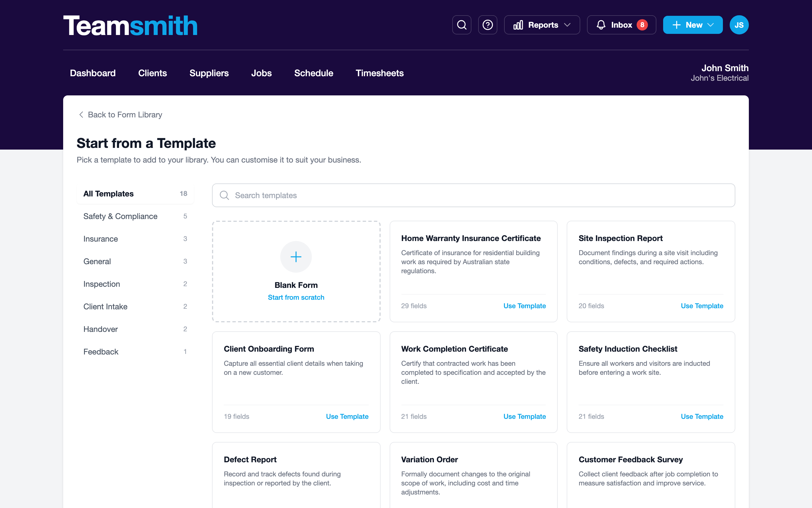
Task: Click the Site Inspection Report title
Action: 620,238
